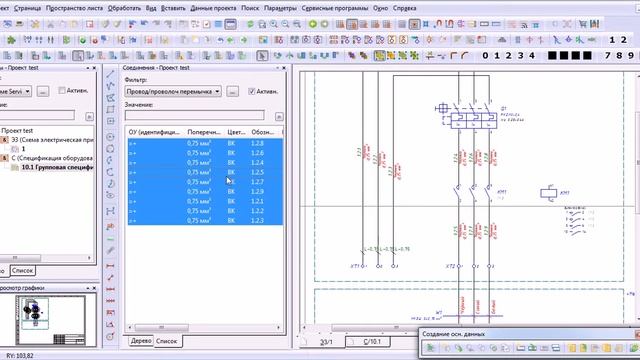Click the ... button beside the Фильтр dropdown

(233, 91)
